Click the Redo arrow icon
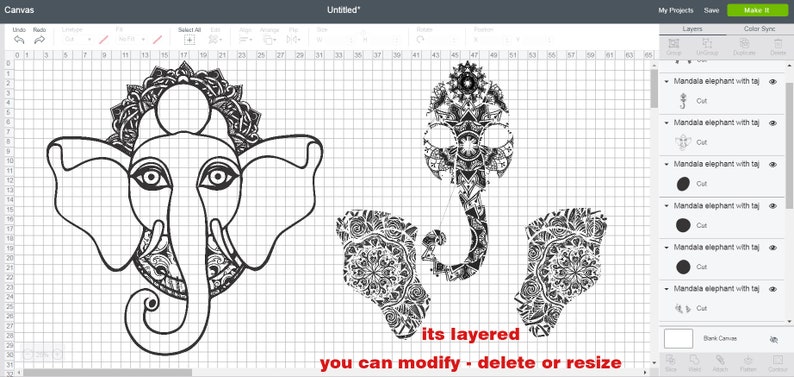Viewport: 794px width, 377px height. click(39, 39)
